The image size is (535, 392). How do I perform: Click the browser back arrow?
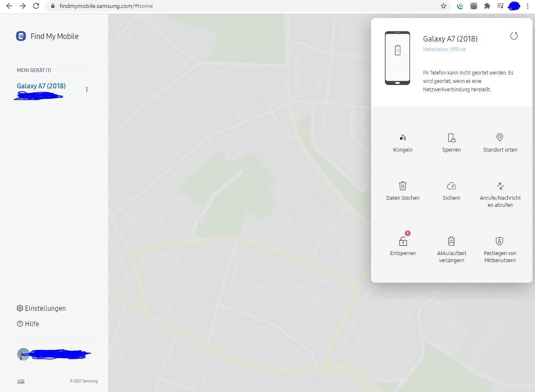[x=9, y=6]
